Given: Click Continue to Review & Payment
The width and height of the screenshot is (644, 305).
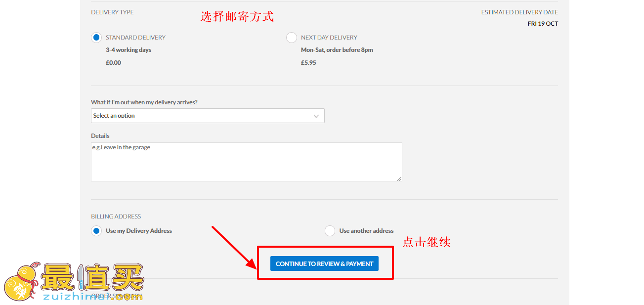Looking at the screenshot, I should pyautogui.click(x=324, y=263).
